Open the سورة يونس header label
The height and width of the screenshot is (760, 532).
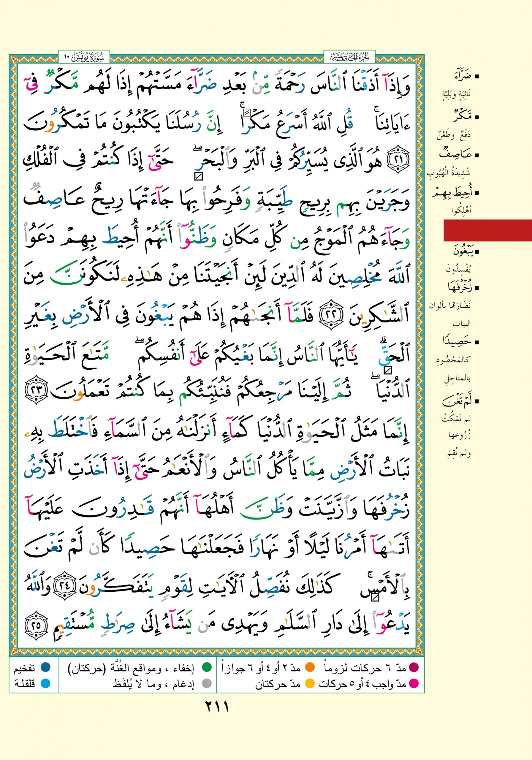click(x=84, y=57)
